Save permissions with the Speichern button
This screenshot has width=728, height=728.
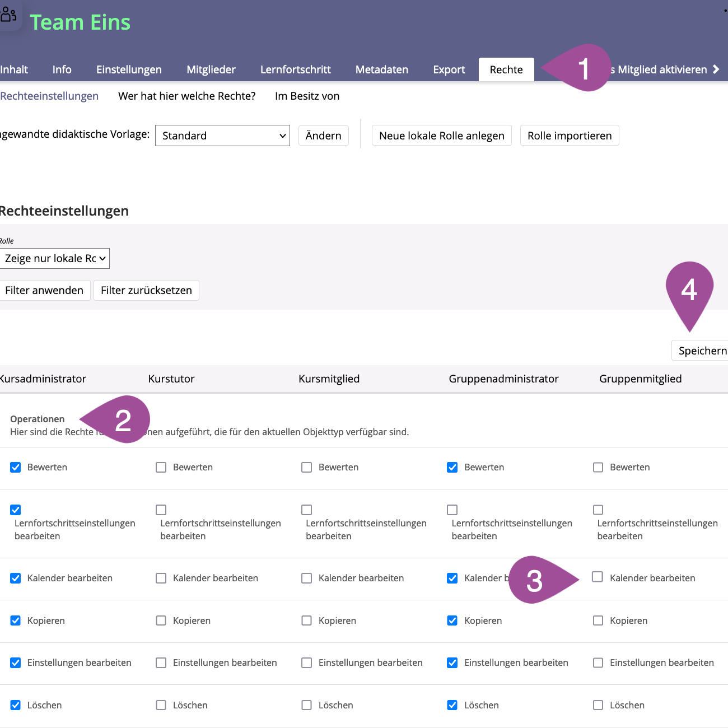tap(702, 351)
